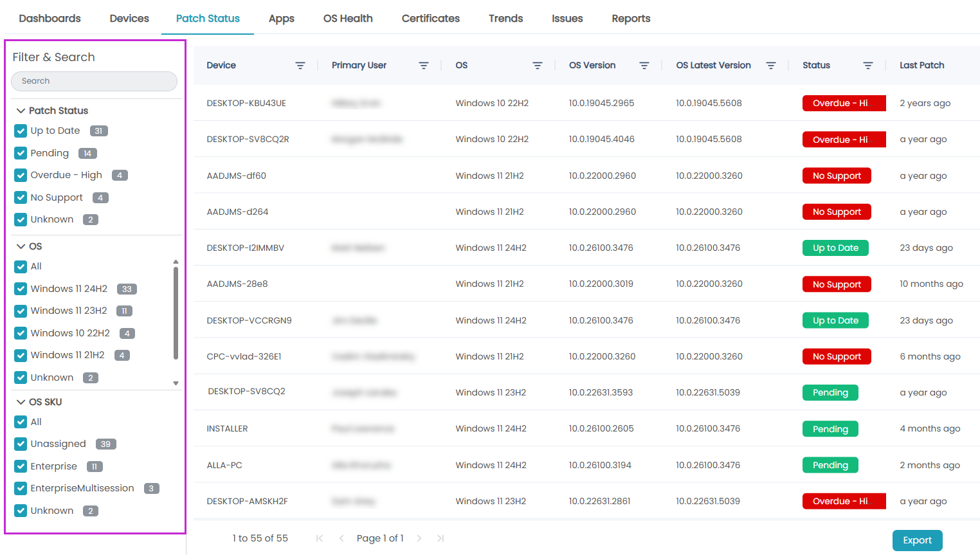Click inside the Search field

94,81
